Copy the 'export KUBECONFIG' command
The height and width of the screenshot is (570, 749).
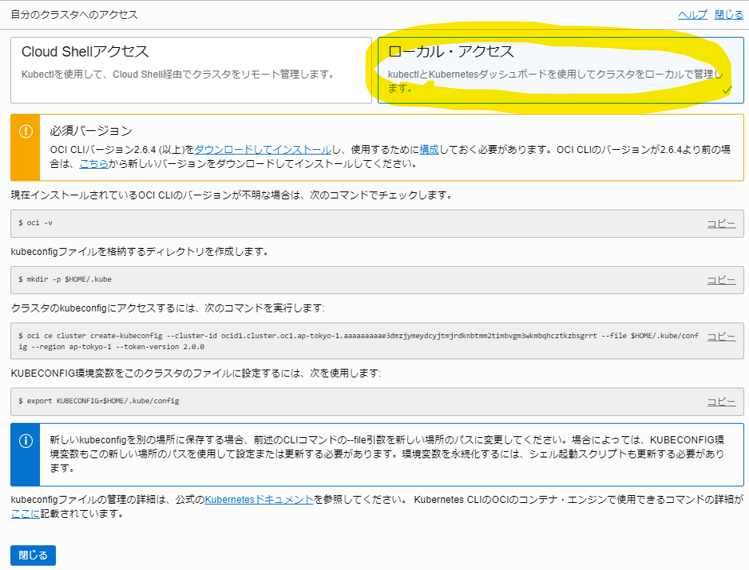721,402
